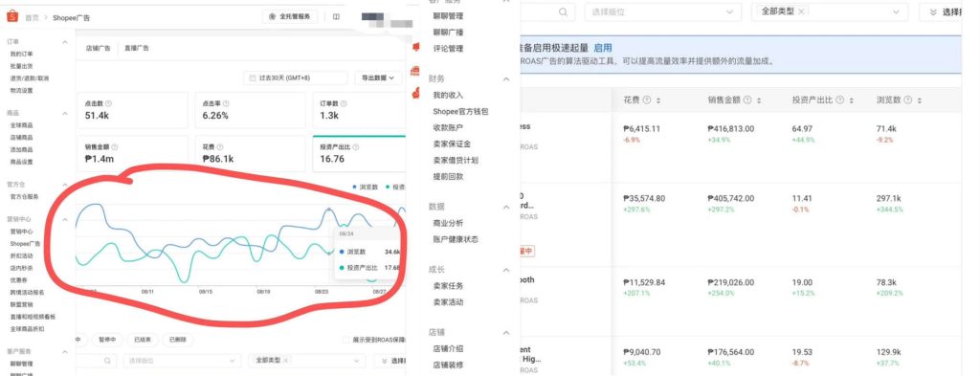Remove 全部类型 tag in right panel filter
This screenshot has height=376, width=980.
[801, 11]
